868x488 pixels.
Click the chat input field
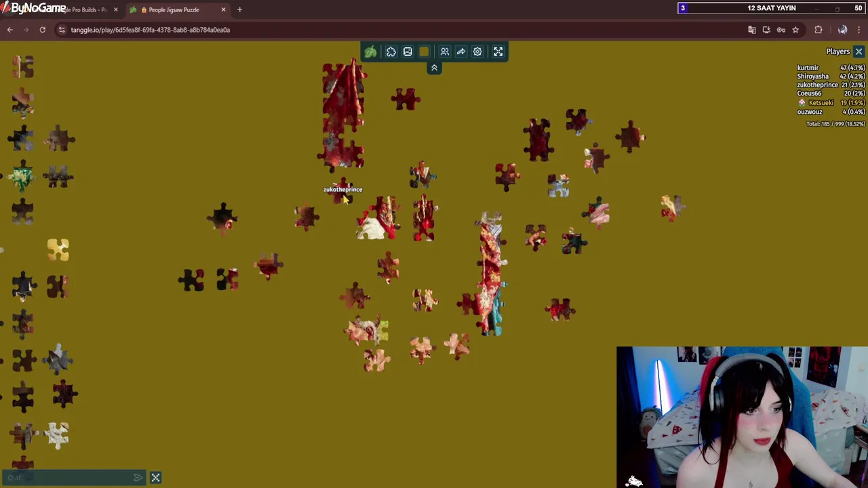[x=68, y=478]
